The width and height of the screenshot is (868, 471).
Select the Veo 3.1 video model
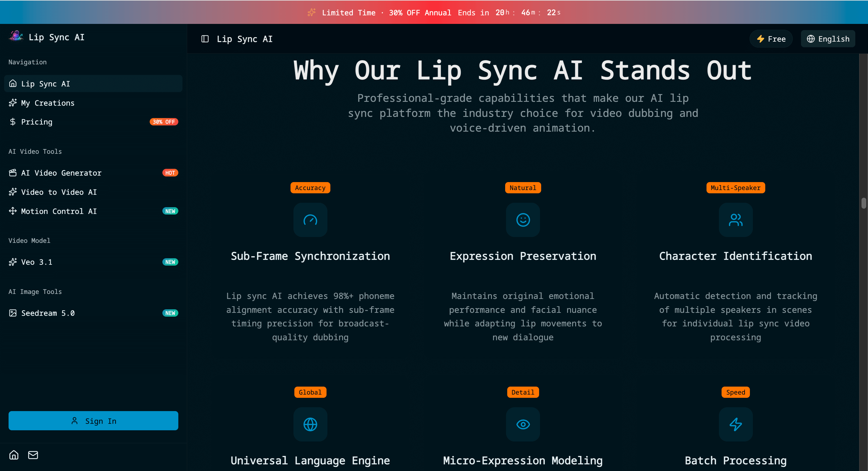click(36, 262)
